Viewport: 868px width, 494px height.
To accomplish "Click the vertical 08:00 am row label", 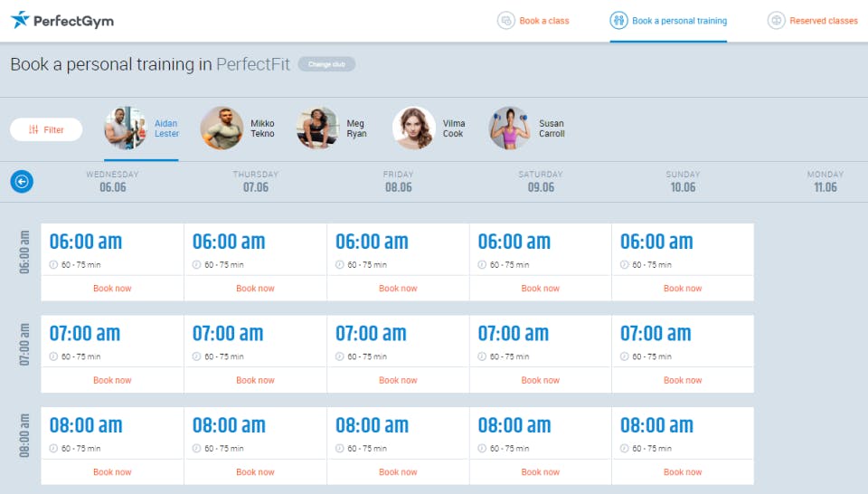I will point(24,436).
